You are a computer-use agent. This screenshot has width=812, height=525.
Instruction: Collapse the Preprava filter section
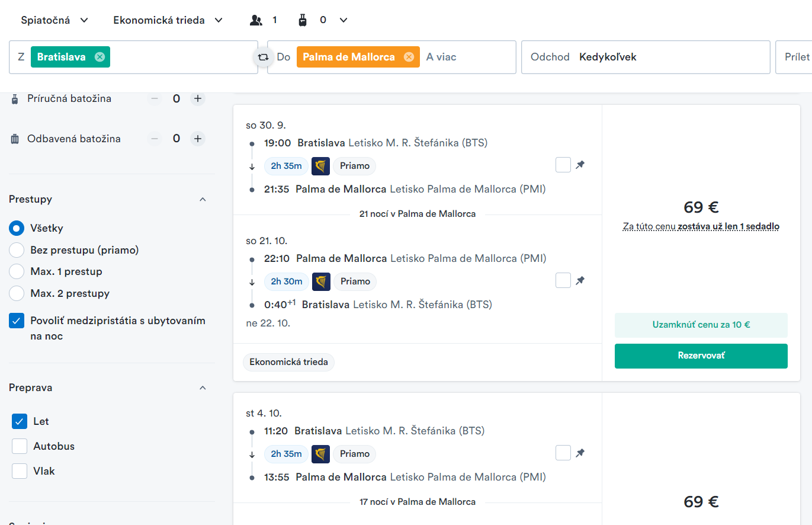pyautogui.click(x=203, y=388)
